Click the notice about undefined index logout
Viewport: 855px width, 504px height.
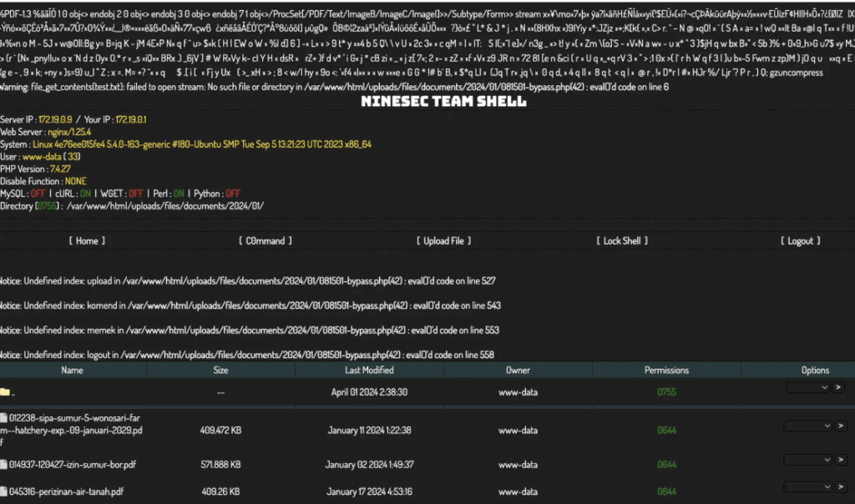(x=247, y=355)
